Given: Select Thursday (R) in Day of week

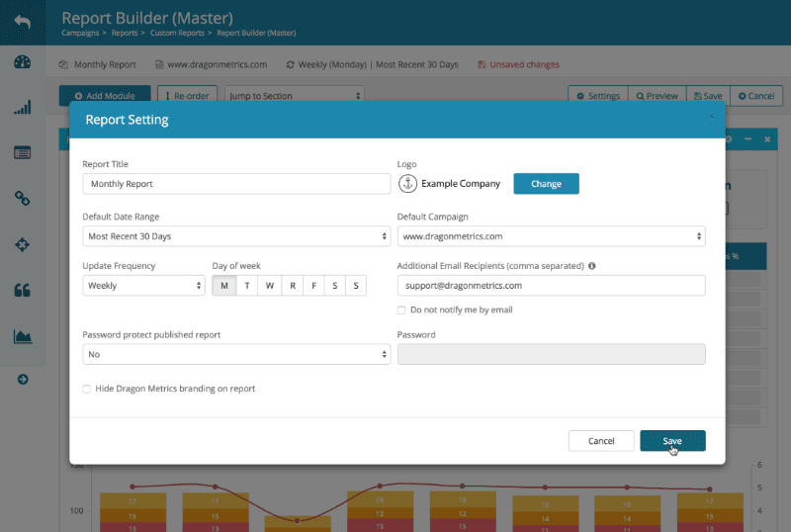Looking at the screenshot, I should [x=293, y=286].
